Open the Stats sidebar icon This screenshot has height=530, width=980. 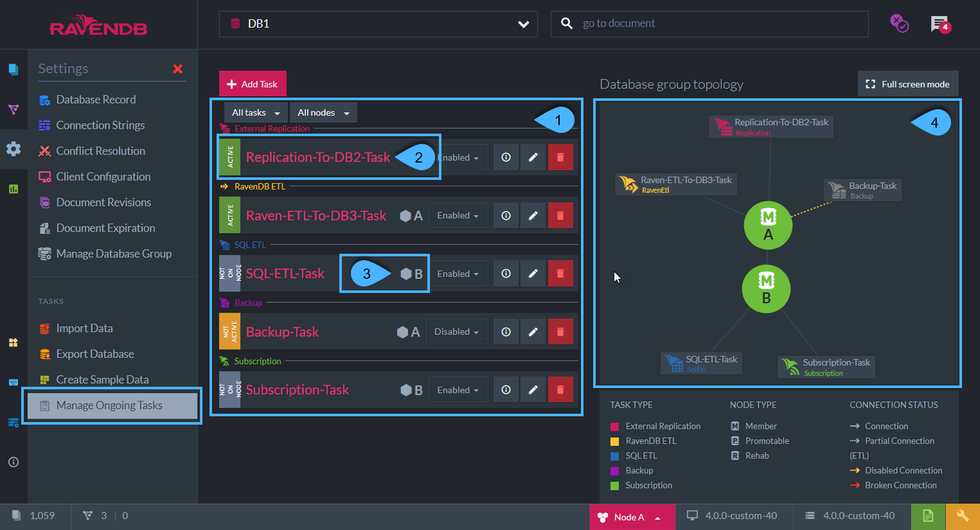[x=13, y=189]
